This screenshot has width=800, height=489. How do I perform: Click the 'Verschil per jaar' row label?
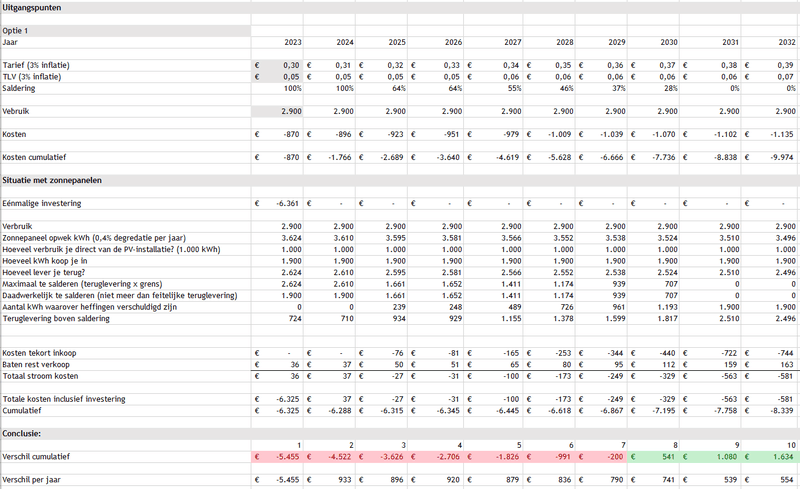point(31,480)
